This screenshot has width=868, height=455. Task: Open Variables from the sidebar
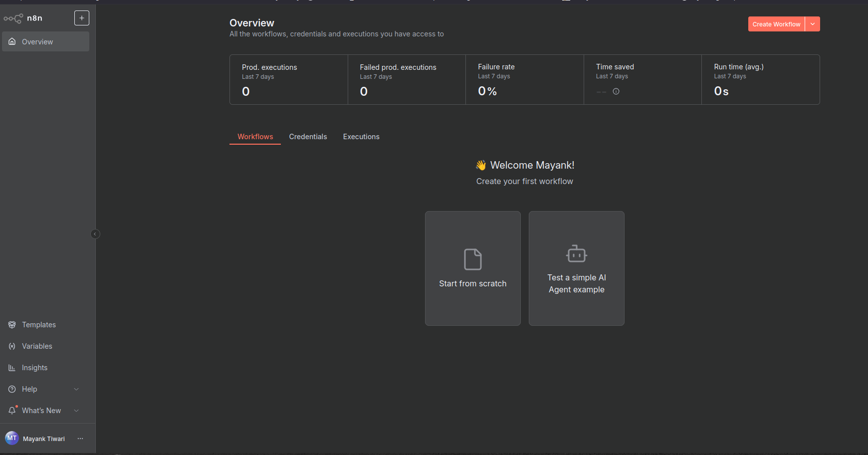pyautogui.click(x=11, y=346)
